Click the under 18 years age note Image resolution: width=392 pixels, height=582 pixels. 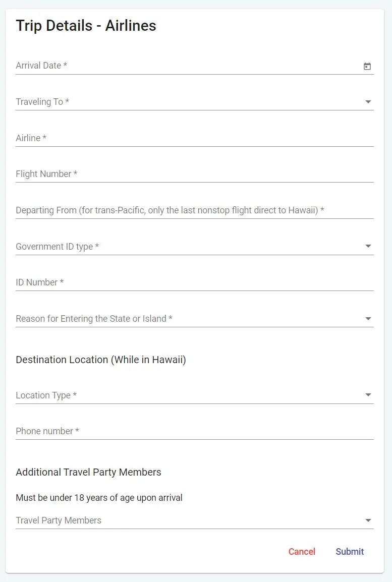[x=99, y=498]
